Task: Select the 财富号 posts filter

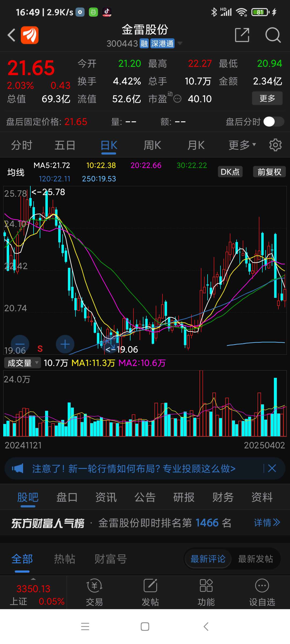Action: pyautogui.click(x=110, y=559)
